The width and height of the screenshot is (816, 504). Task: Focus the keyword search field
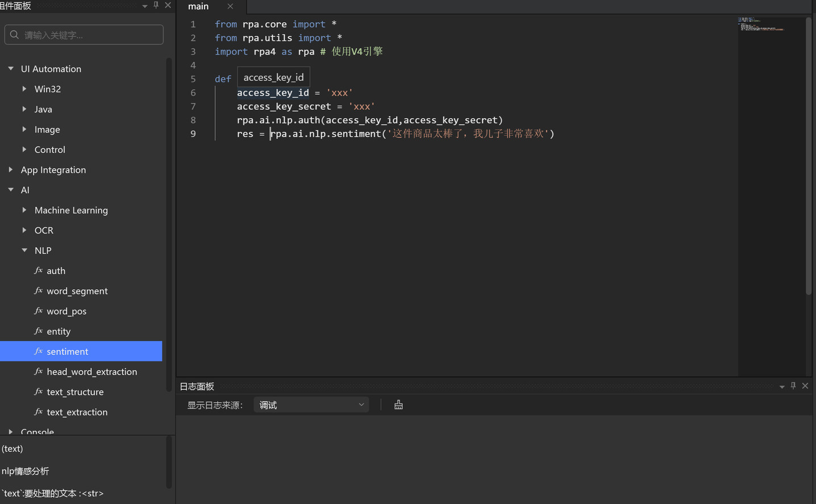(x=84, y=35)
